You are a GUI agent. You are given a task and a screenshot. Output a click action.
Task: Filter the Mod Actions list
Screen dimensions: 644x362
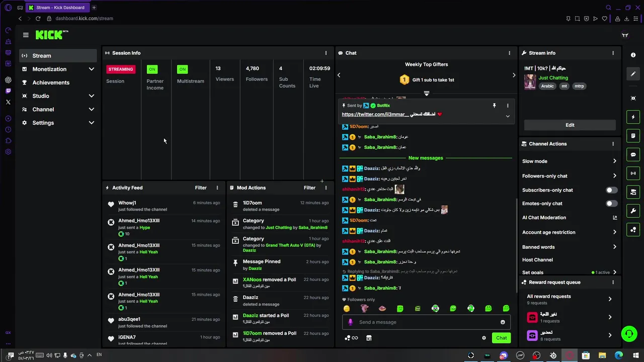pyautogui.click(x=309, y=188)
